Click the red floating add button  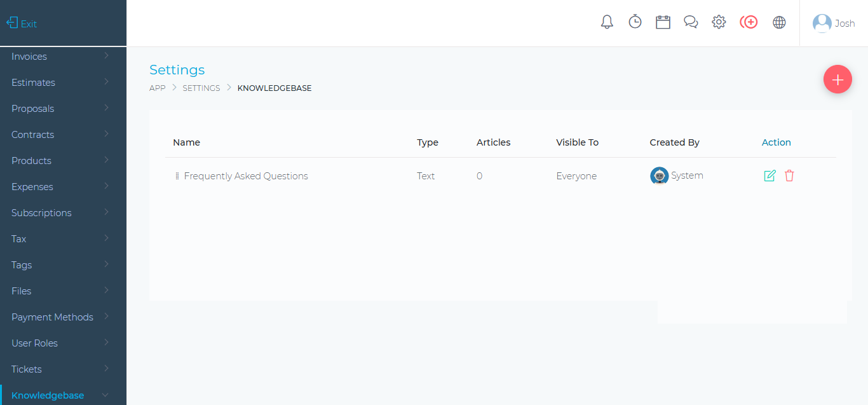pos(837,79)
